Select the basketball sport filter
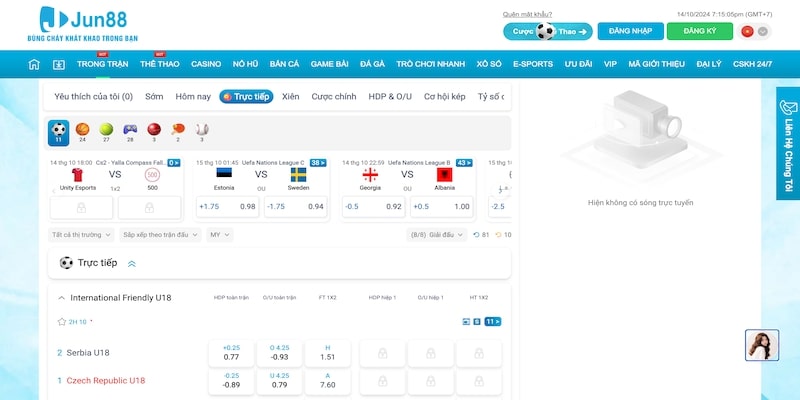The height and width of the screenshot is (400, 800). click(x=82, y=130)
